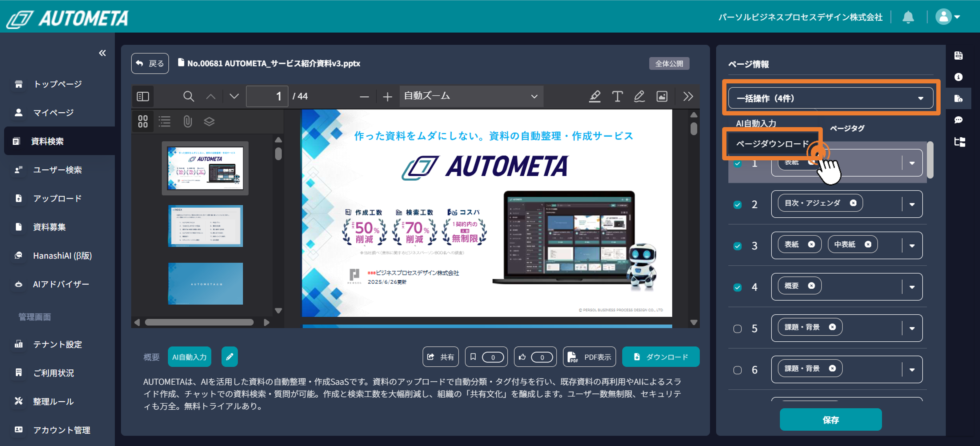Screen dimensions: 980x446
Task: Select the highlight annotation tool
Action: (x=595, y=96)
